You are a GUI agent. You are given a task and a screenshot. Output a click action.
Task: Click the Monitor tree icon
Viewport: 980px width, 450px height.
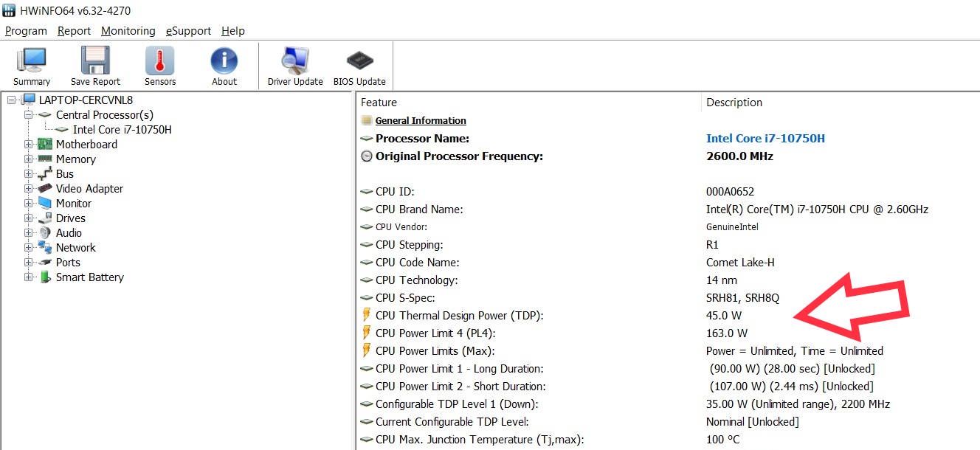(45, 203)
